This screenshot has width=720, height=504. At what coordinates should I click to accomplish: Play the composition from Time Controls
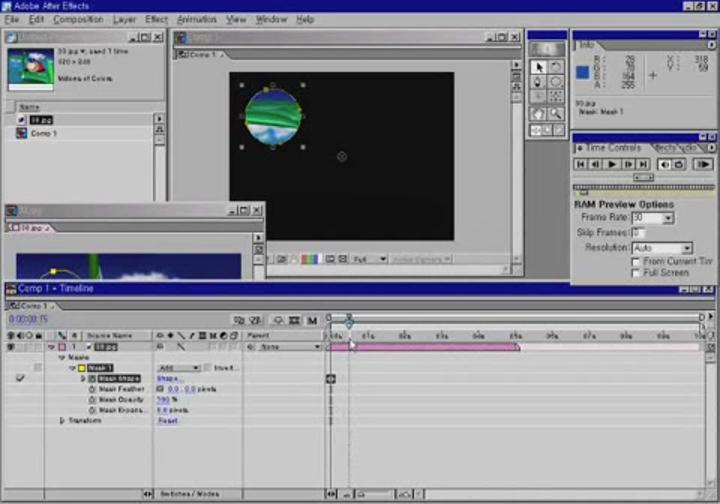[x=612, y=164]
